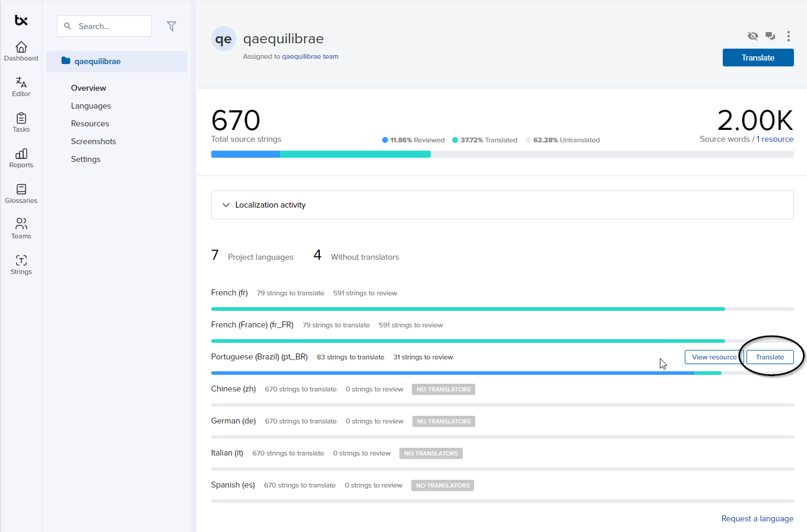The image size is (807, 532).
Task: Open Strings from sidebar
Action: pyautogui.click(x=21, y=261)
